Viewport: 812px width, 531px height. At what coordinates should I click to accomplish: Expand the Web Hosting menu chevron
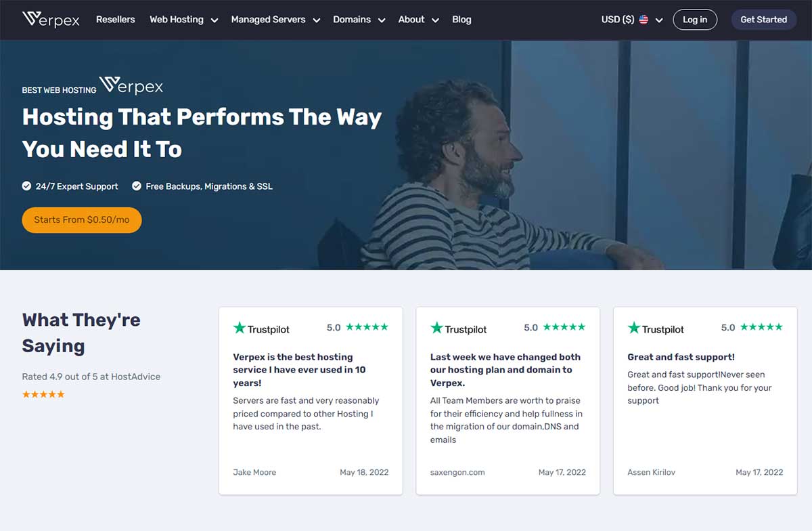coord(214,20)
